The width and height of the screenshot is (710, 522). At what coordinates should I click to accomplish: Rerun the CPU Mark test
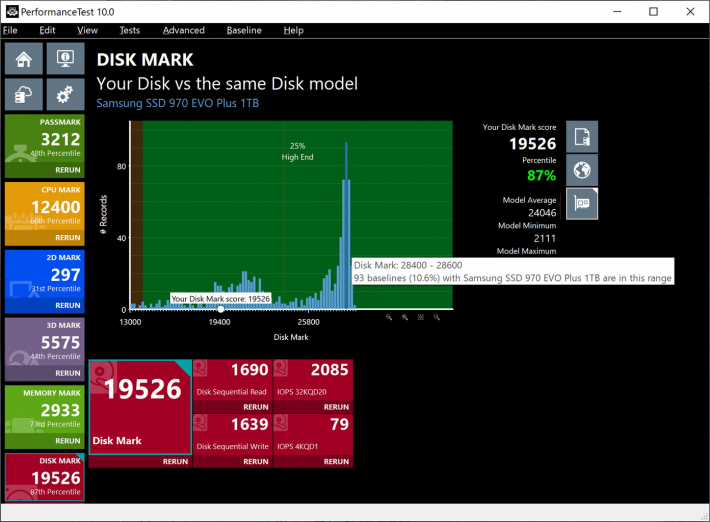pos(67,238)
